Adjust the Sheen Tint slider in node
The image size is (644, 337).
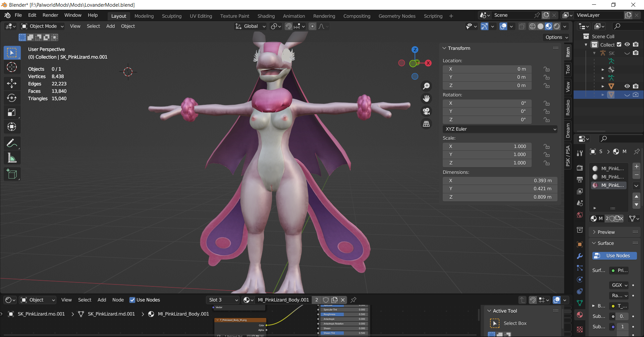[x=344, y=333]
